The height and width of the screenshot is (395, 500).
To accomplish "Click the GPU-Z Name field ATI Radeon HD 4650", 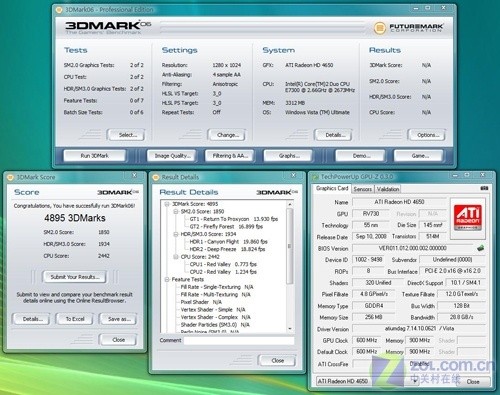I will pyautogui.click(x=399, y=202).
